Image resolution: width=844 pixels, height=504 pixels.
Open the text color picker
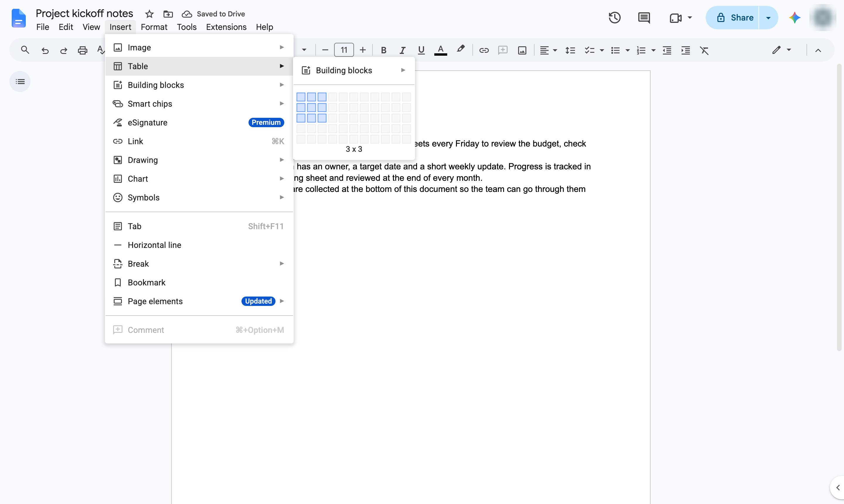(x=440, y=50)
